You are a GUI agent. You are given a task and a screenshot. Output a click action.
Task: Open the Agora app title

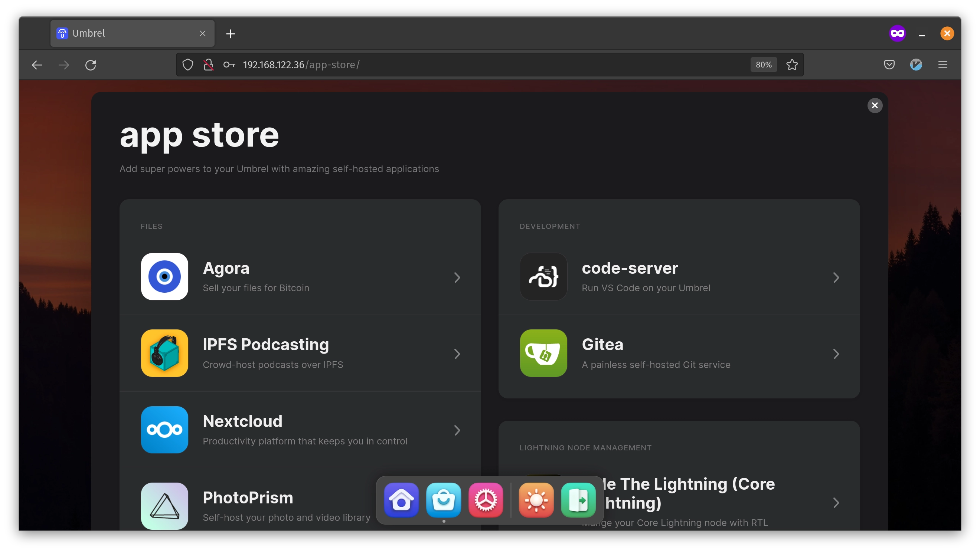(226, 269)
